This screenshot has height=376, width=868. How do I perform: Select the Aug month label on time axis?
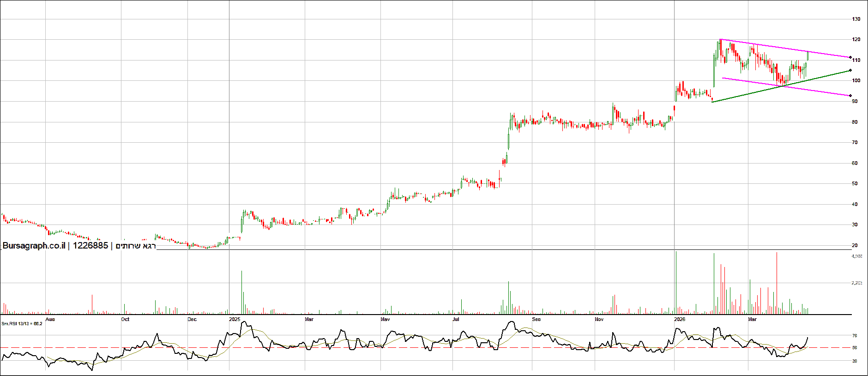pos(50,319)
